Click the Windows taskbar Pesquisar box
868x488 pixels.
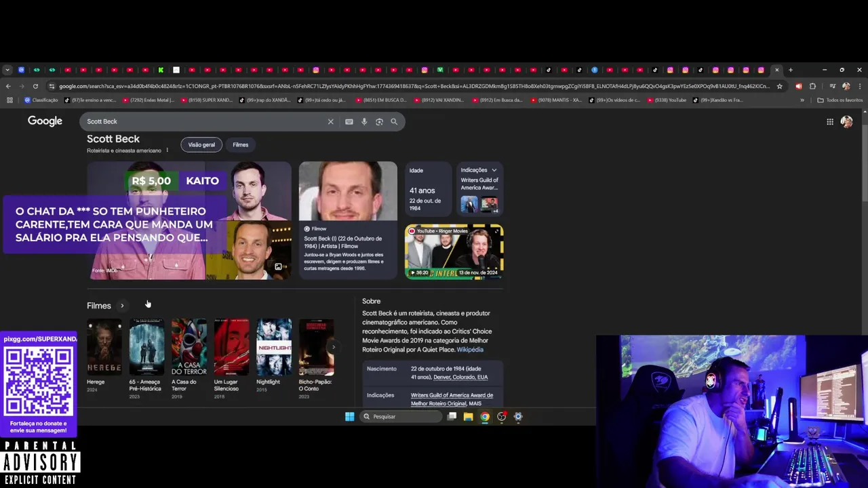[x=400, y=416]
